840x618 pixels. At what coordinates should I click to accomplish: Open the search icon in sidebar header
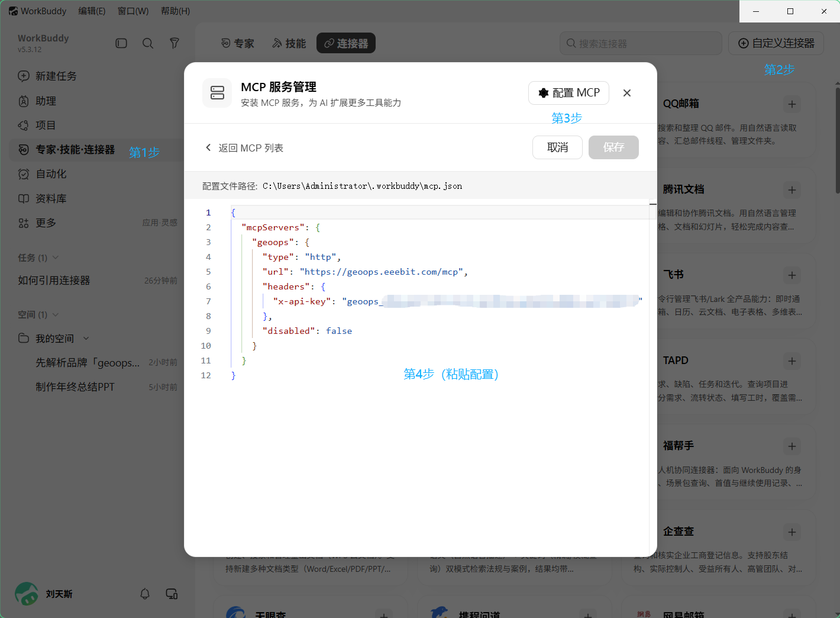(x=148, y=43)
